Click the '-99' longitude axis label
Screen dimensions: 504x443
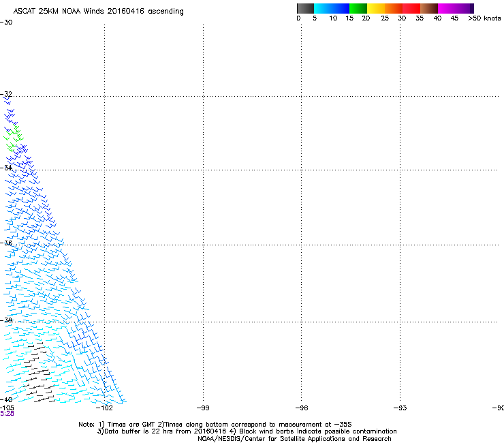(203, 408)
